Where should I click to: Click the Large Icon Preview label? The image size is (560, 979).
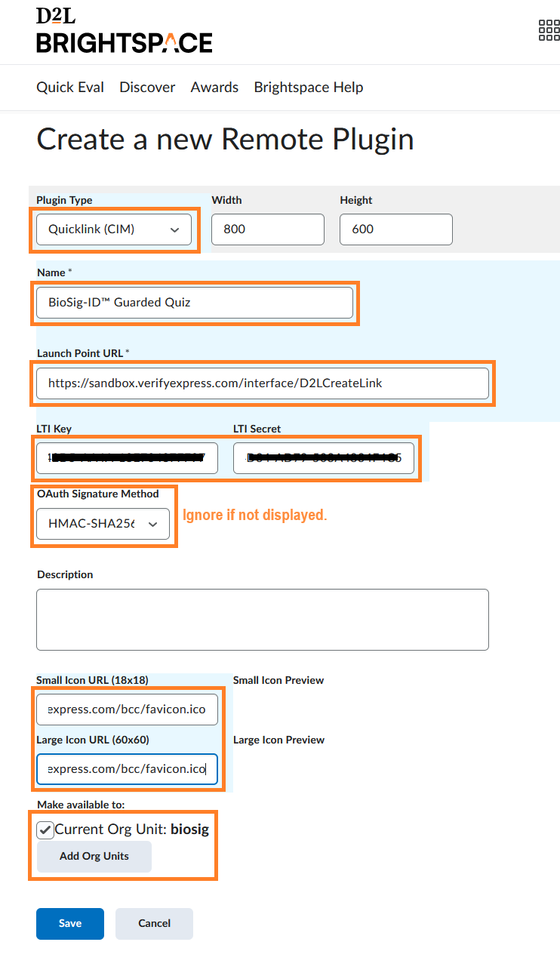278,740
